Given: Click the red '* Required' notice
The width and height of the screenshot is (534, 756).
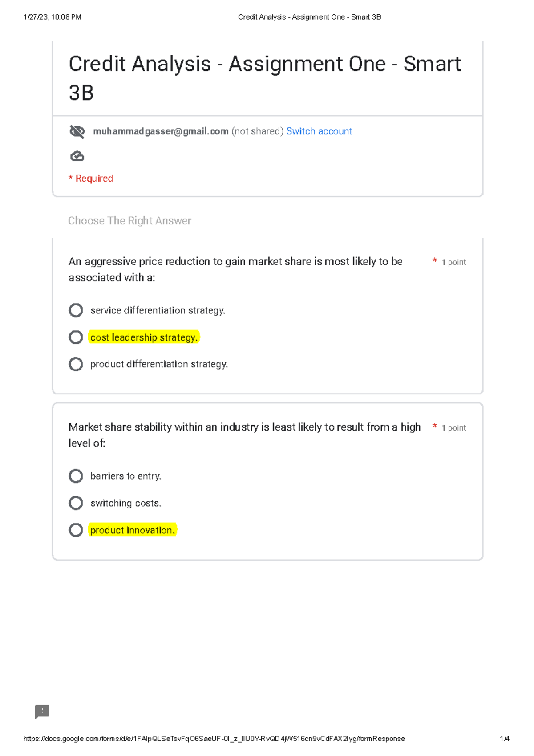Looking at the screenshot, I should tap(91, 179).
